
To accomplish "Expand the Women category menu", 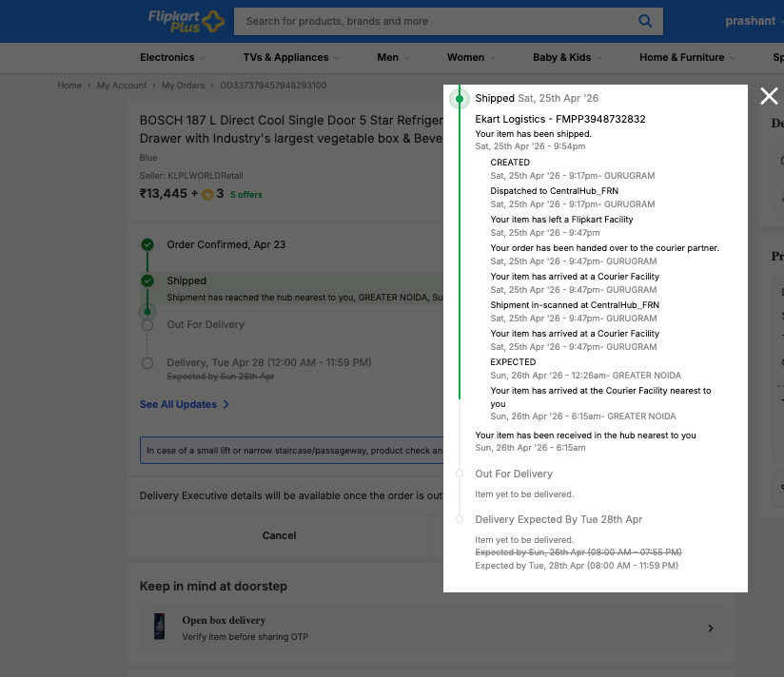I will [x=471, y=57].
